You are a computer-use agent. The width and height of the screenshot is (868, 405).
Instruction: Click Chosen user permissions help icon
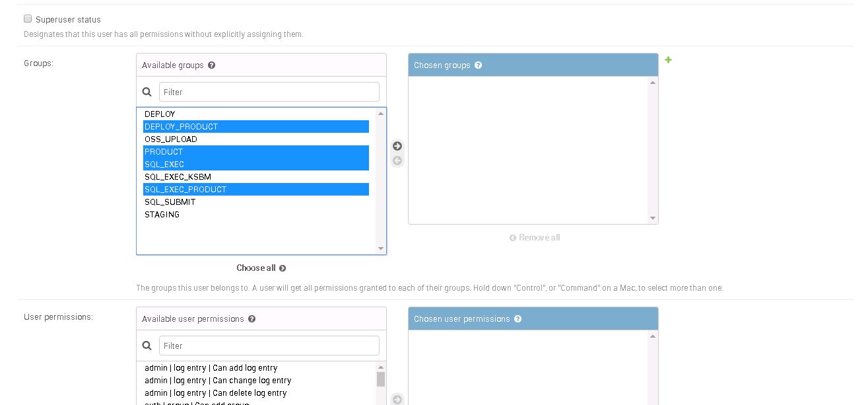(517, 319)
